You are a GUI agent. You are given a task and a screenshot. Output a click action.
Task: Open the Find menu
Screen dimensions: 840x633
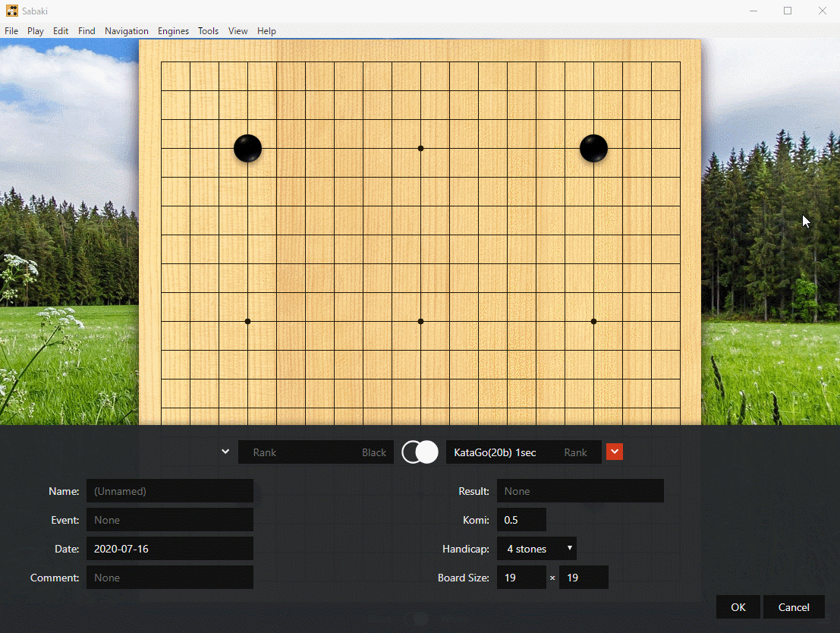tap(87, 31)
